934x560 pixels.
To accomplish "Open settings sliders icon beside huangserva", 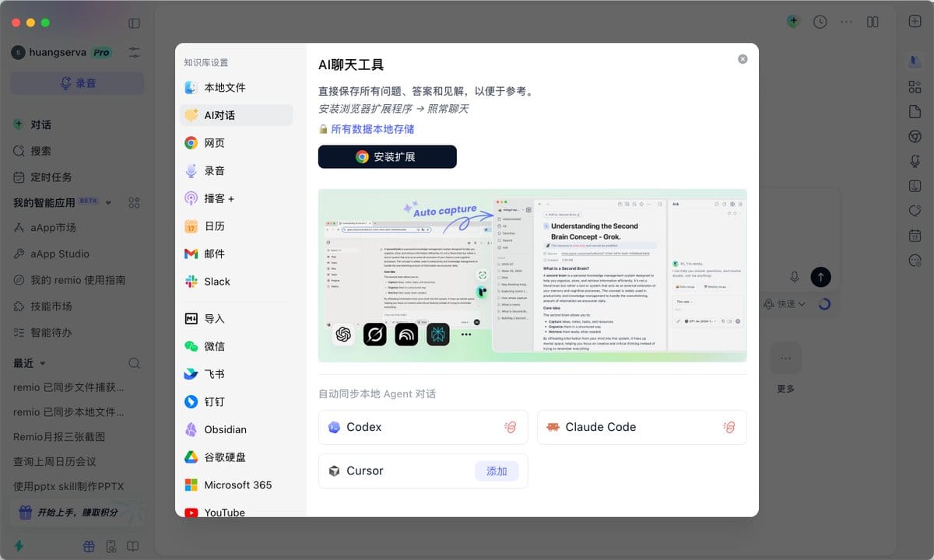I will click(x=135, y=52).
